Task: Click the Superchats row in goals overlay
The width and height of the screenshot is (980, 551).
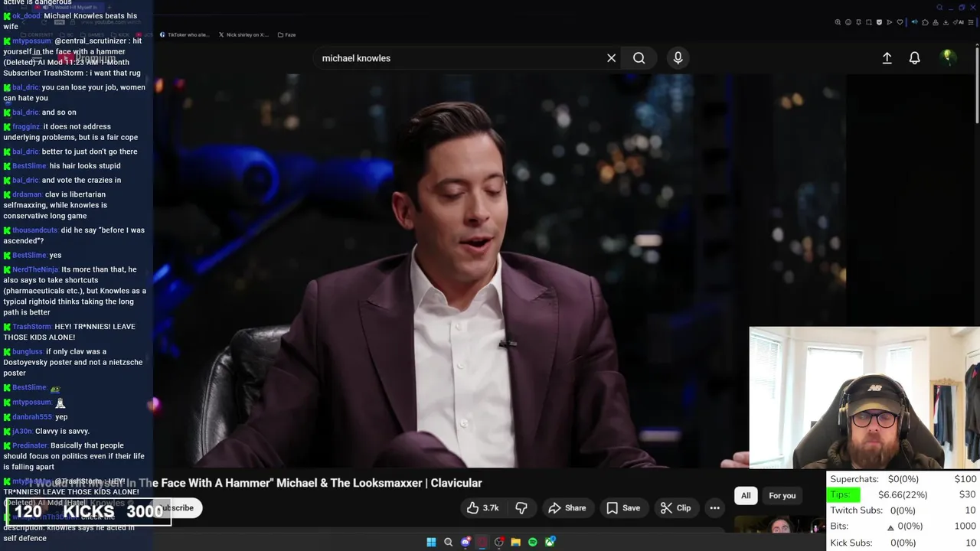Action: click(903, 479)
